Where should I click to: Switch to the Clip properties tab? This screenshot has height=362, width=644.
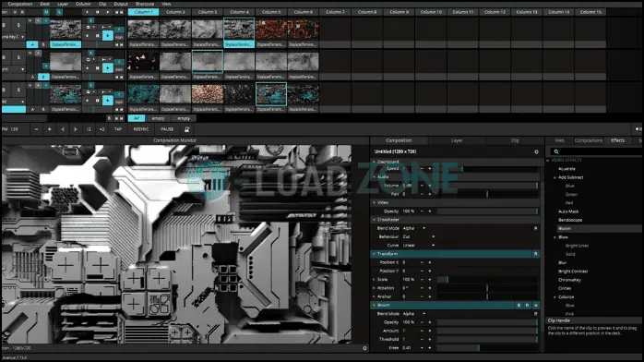515,140
